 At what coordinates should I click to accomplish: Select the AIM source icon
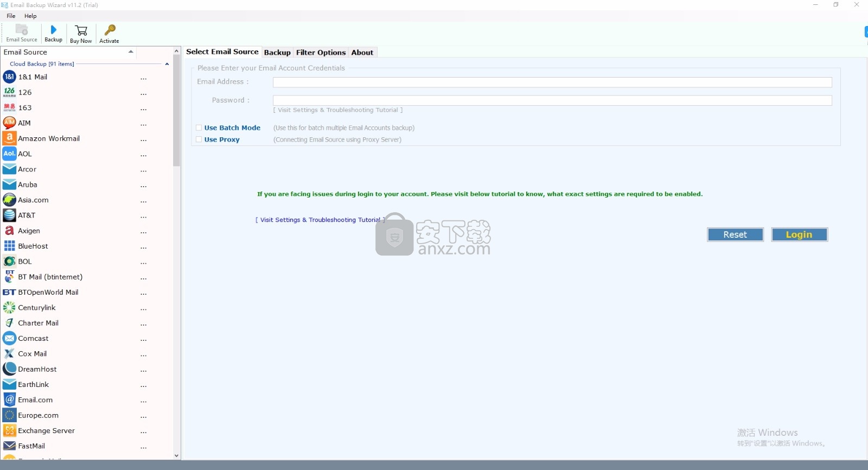tap(9, 123)
